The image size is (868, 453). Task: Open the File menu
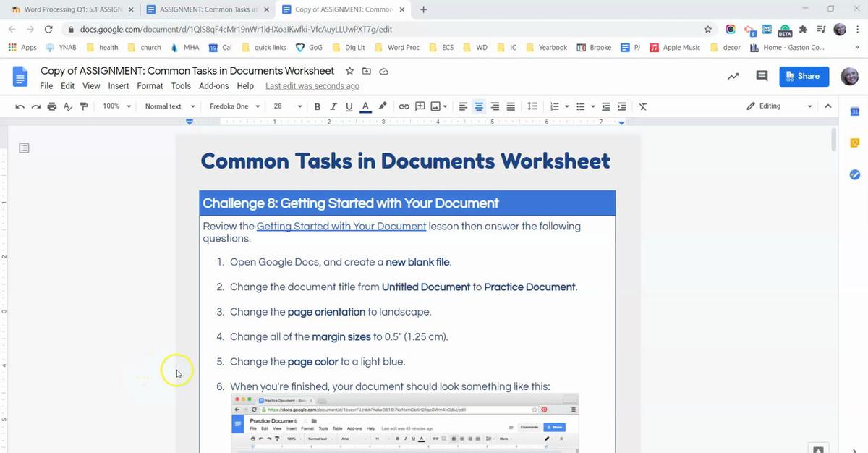pos(46,86)
